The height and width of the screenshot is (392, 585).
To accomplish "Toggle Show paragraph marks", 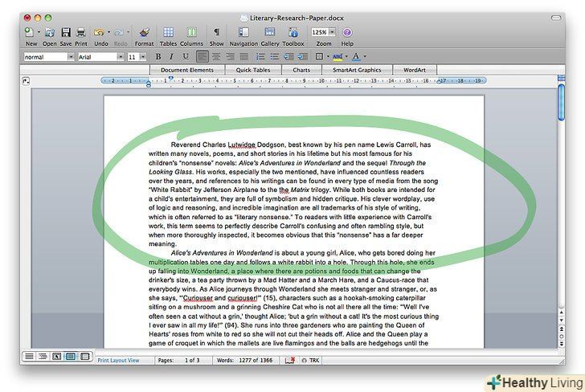I will 216,32.
